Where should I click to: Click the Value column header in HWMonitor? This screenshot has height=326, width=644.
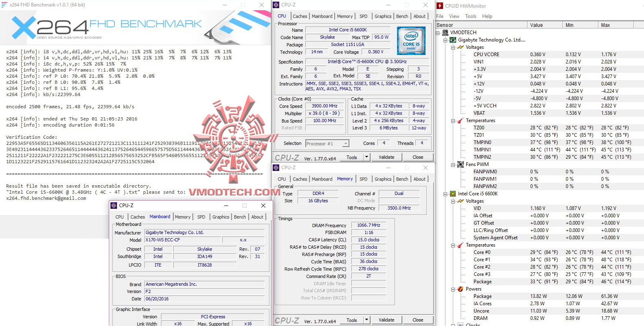pos(545,25)
